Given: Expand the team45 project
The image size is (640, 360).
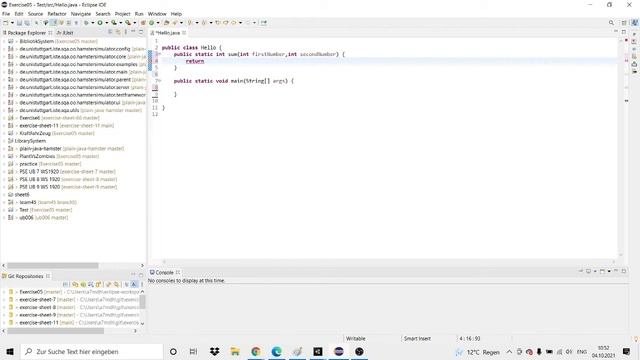Looking at the screenshot, I should (x=4, y=202).
